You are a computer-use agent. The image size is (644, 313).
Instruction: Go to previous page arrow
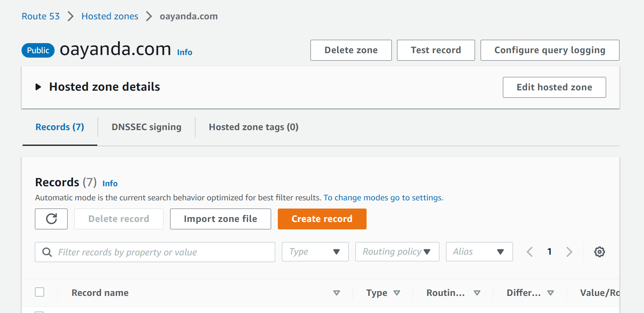[530, 252]
